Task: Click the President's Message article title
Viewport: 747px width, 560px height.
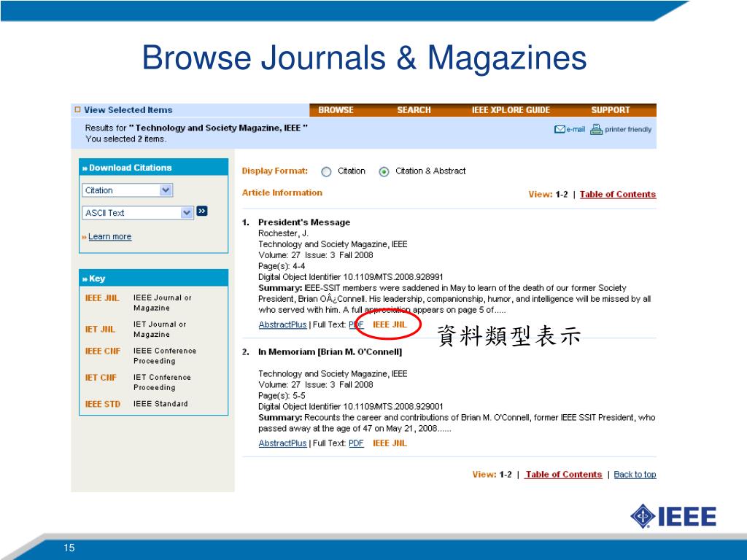Action: point(304,222)
